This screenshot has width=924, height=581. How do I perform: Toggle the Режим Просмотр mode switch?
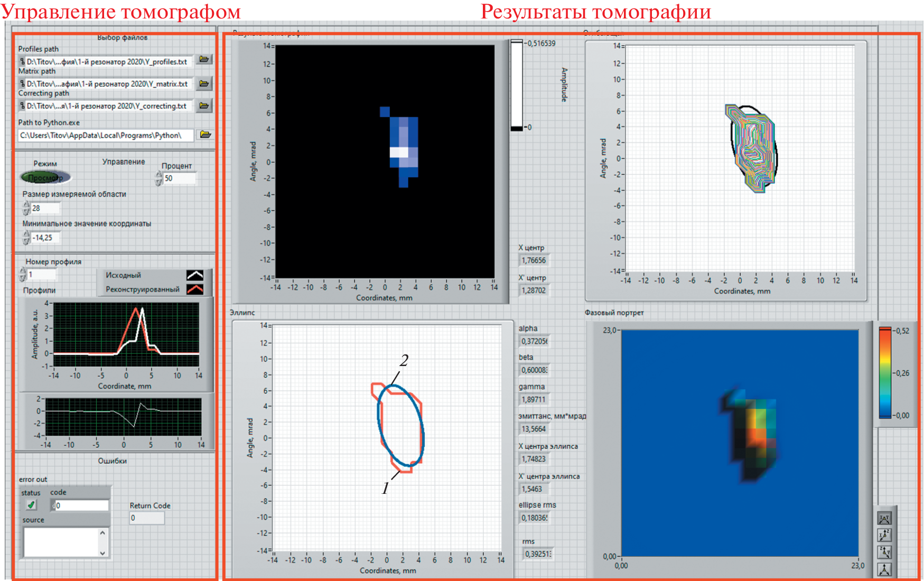coord(45,177)
